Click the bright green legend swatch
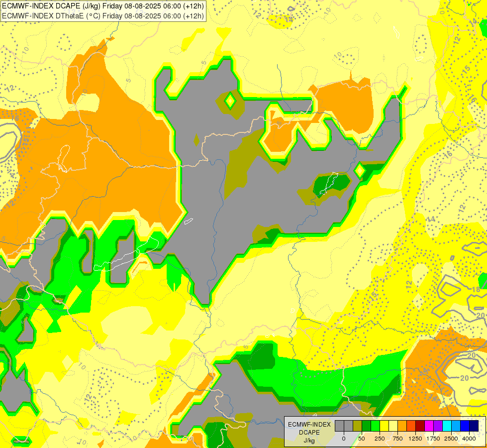The width and height of the screenshot is (487, 448). (376, 426)
